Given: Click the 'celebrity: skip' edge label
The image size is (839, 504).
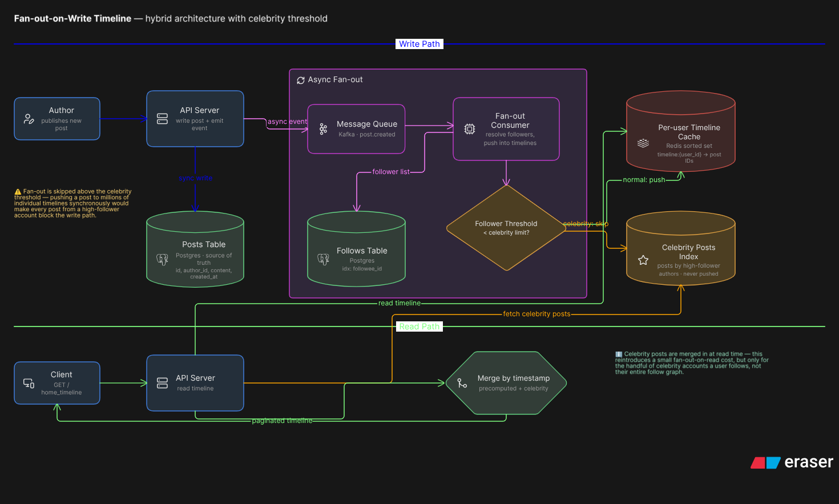Looking at the screenshot, I should (x=586, y=224).
